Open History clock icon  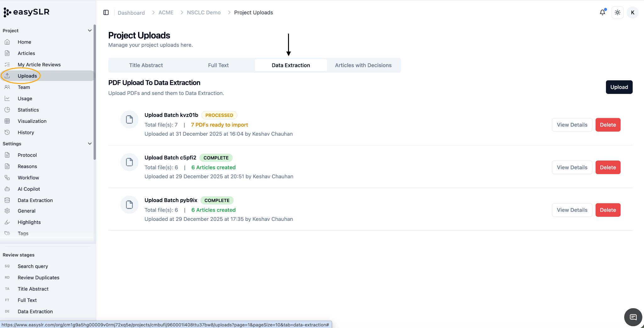7,132
